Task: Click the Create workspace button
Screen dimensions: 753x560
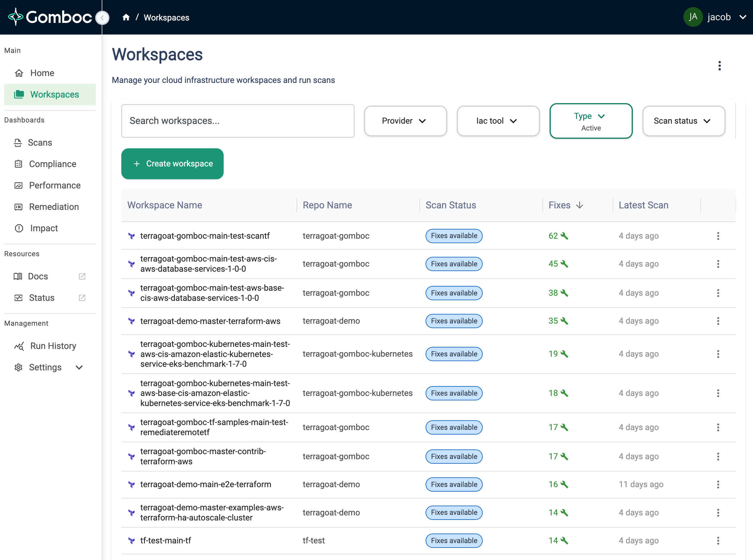Action: point(172,164)
